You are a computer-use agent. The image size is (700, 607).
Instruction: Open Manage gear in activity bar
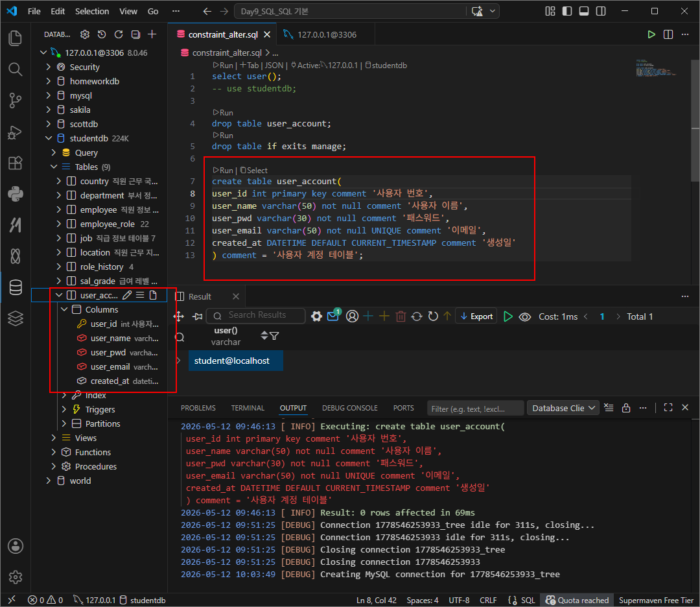[15, 577]
